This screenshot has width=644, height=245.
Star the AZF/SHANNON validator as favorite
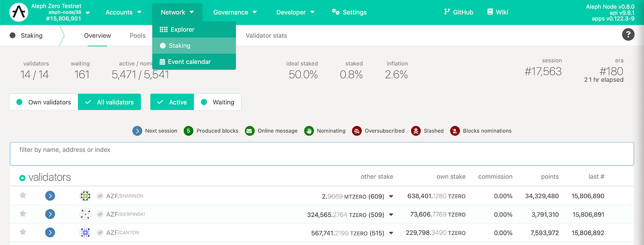23,196
